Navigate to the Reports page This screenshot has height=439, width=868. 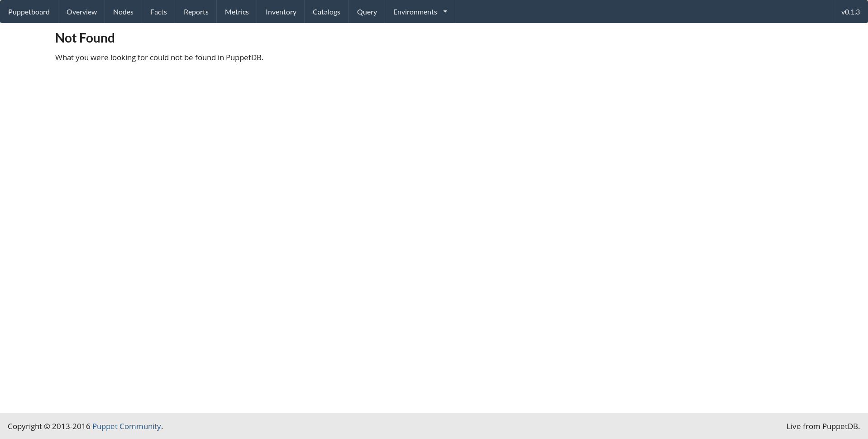[196, 12]
